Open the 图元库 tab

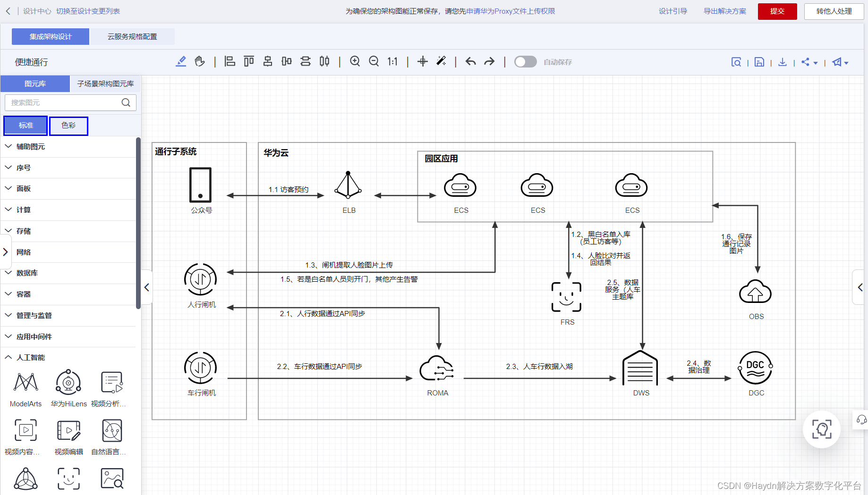[x=35, y=84]
